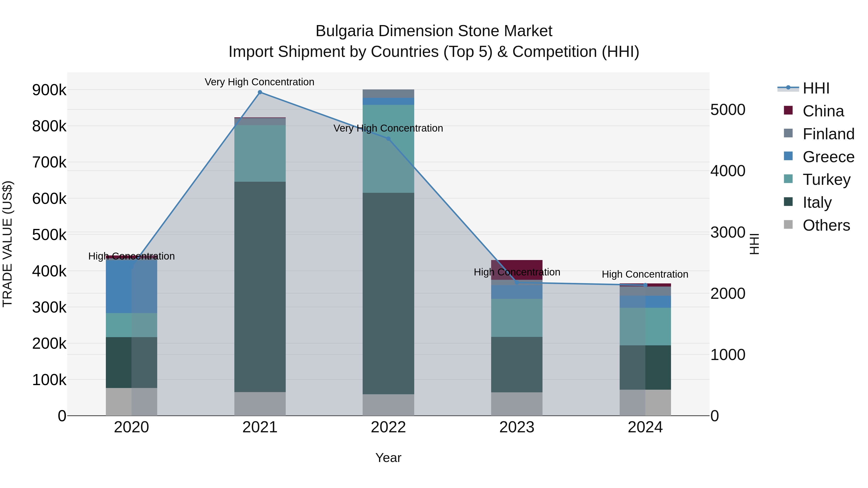868x488 pixels.
Task: Click the 2020 x-axis label
Action: [x=131, y=427]
